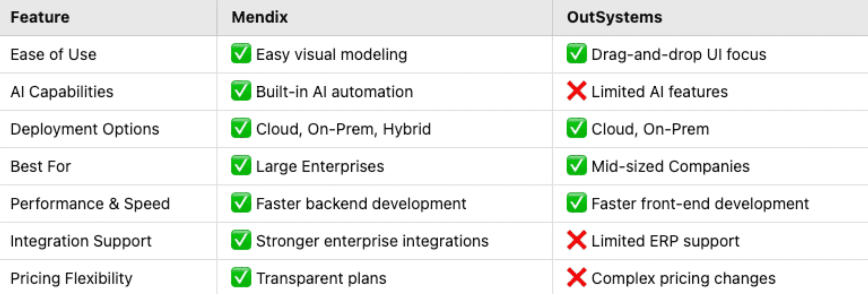
Task: Click the Ease of Use row label
Action: coord(53,54)
